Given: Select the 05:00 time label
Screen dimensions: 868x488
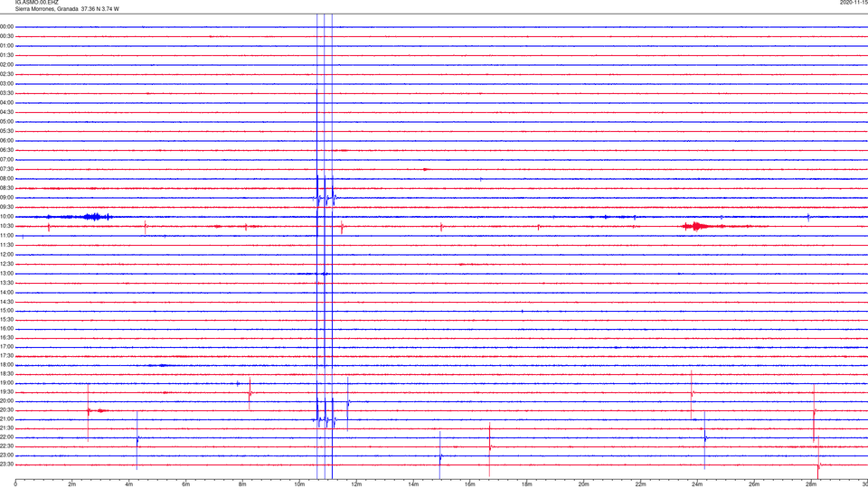Looking at the screenshot, I should coord(6,121).
